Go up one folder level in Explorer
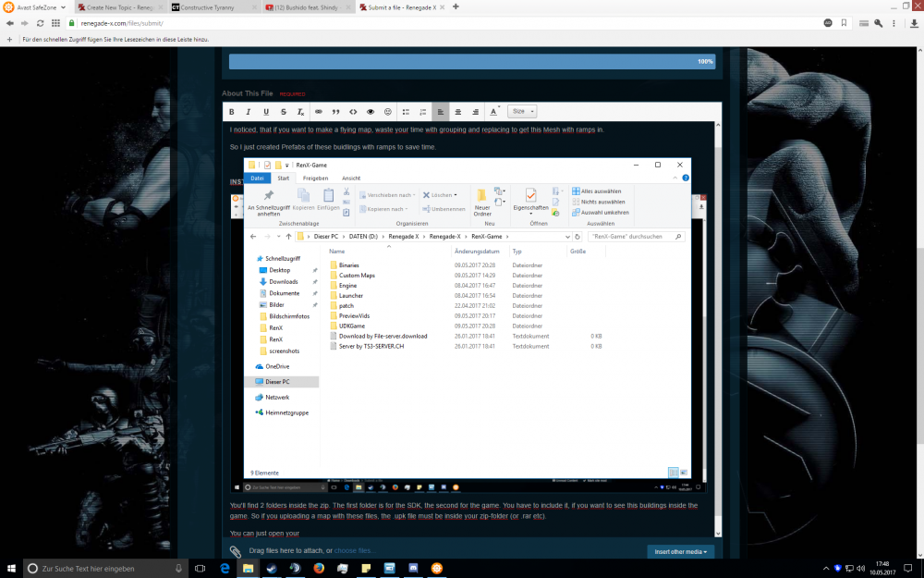Viewport: 924px width, 578px height. [288, 237]
